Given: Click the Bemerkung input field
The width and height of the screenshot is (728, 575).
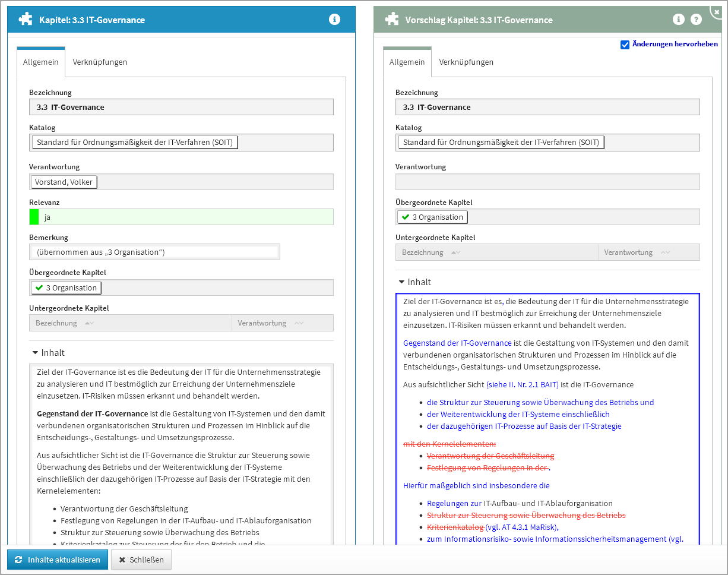Looking at the screenshot, I should (154, 252).
